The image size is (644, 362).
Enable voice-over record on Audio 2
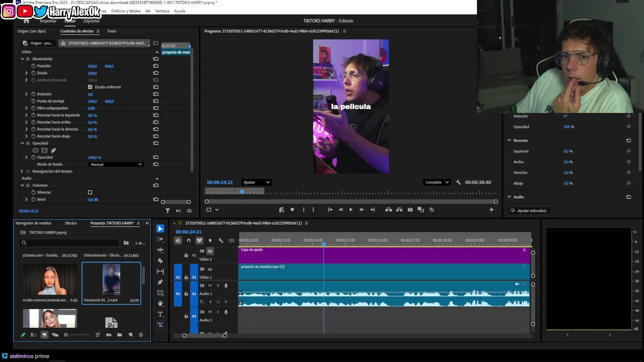click(x=225, y=312)
